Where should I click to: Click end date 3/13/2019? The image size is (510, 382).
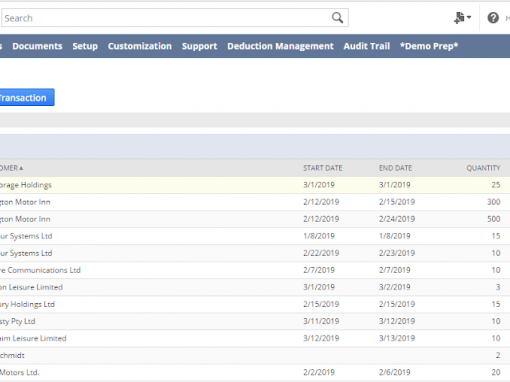397,338
